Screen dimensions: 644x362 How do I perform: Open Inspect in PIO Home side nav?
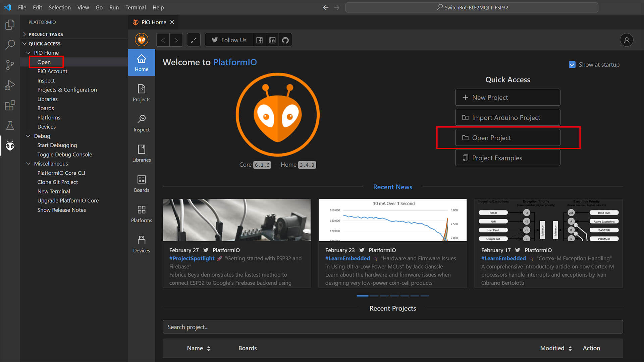point(142,123)
